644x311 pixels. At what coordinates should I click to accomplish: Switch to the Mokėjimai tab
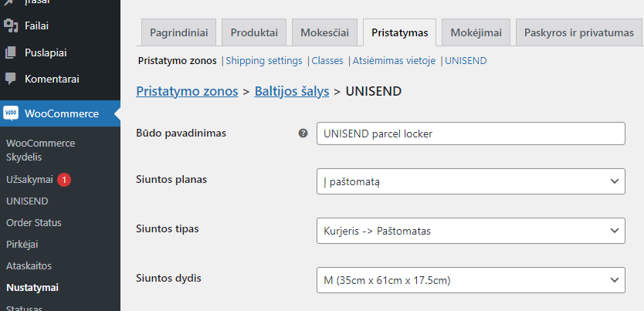[x=476, y=32]
